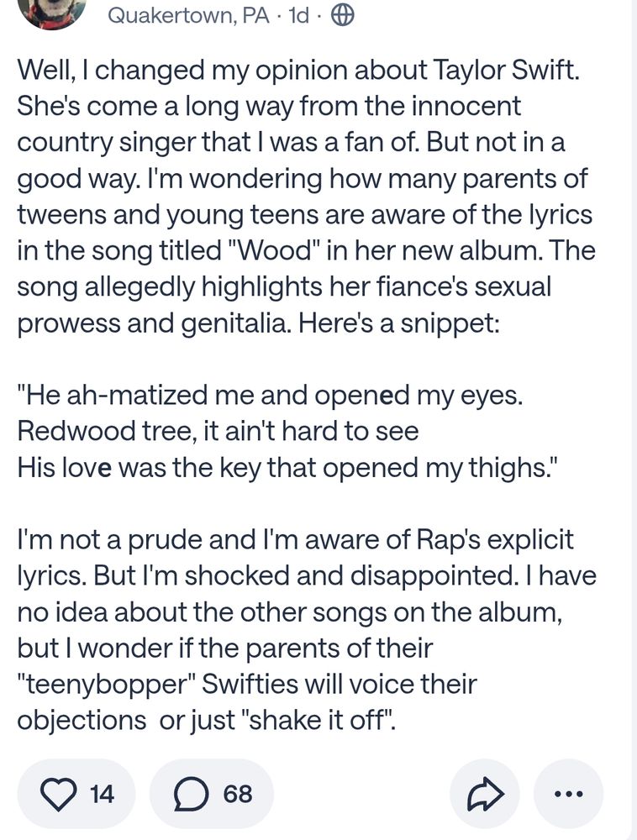
Task: Like the post with the heart icon
Action: (59, 793)
